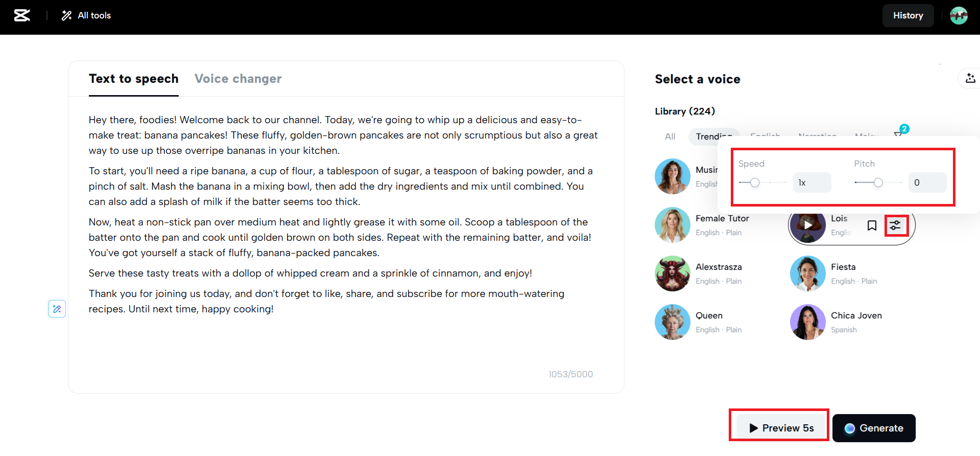This screenshot has height=456, width=980.
Task: Bookmark the Lois voice
Action: 872,225
